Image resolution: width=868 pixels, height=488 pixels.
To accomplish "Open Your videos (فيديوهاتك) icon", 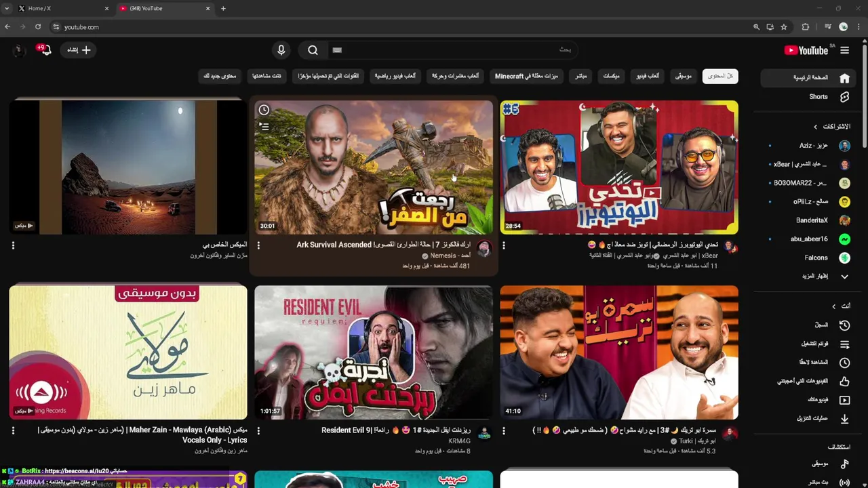I will pyautogui.click(x=844, y=400).
